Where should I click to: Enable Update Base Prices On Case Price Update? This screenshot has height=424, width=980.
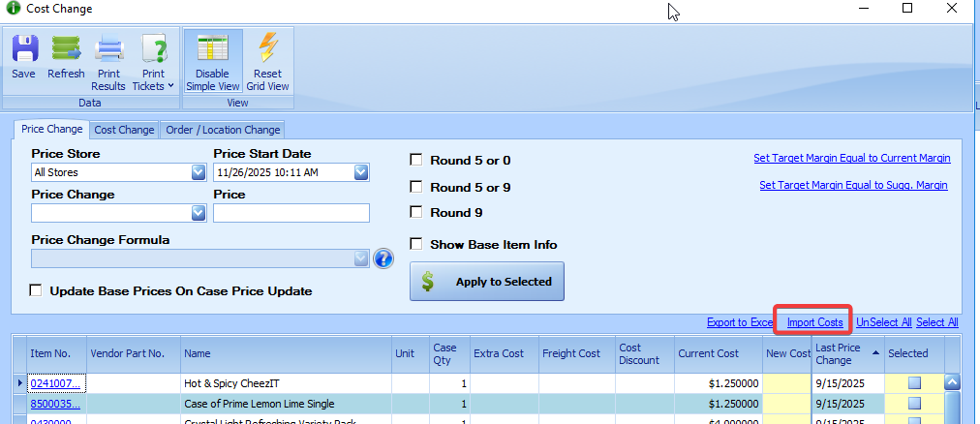coord(37,290)
